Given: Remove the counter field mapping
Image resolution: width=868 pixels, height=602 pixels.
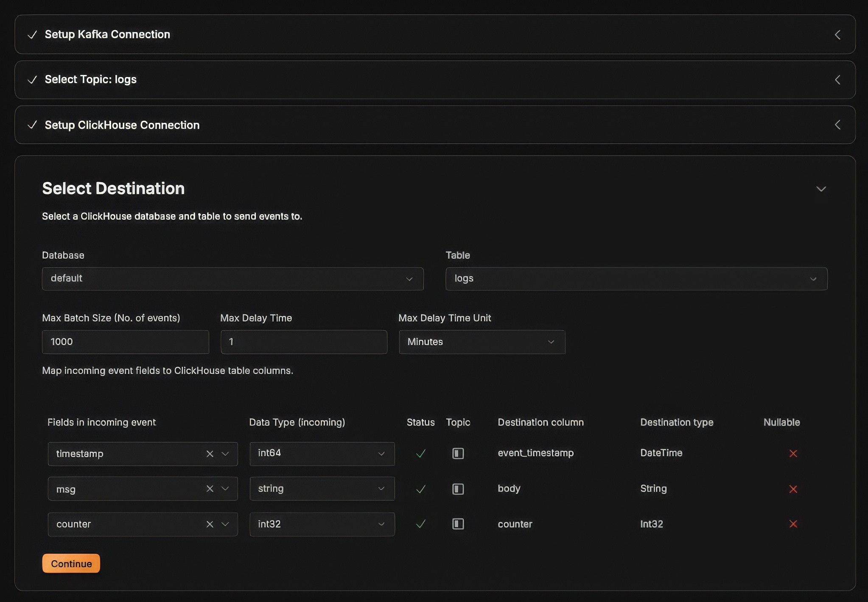Looking at the screenshot, I should (210, 524).
